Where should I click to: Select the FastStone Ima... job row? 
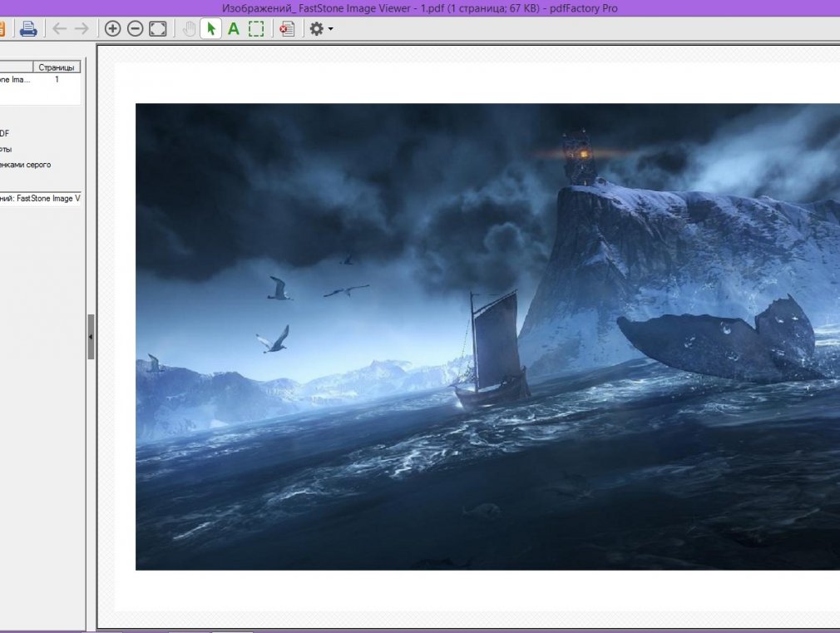click(40, 79)
